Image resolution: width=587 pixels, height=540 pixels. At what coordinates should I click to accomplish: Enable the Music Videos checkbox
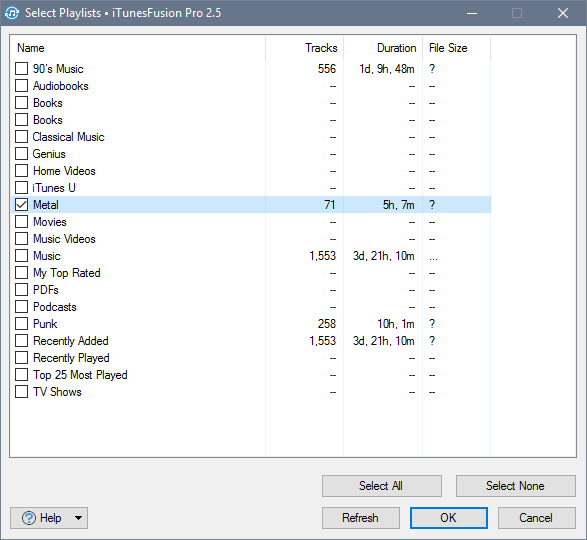[x=21, y=239]
